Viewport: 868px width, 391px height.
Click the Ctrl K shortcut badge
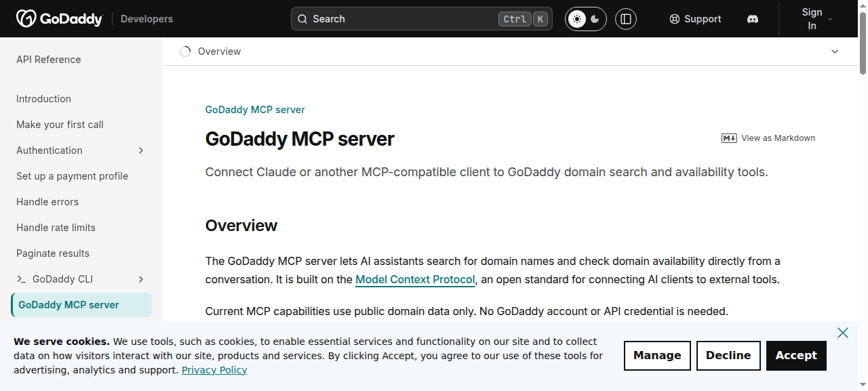click(522, 19)
